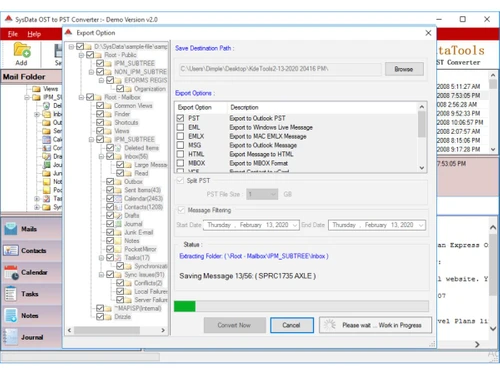Collapse the NON_IPM_SUBTREE tree node
The width and height of the screenshot is (500, 375).
91,72
